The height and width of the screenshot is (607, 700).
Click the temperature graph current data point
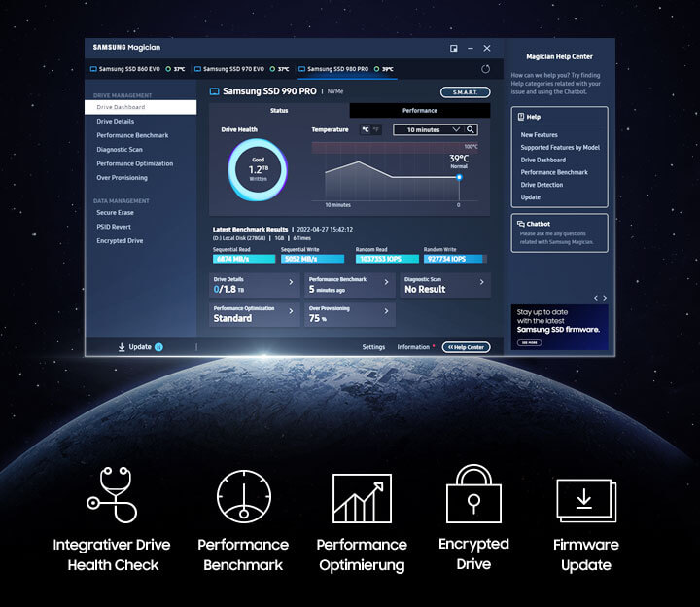(459, 177)
